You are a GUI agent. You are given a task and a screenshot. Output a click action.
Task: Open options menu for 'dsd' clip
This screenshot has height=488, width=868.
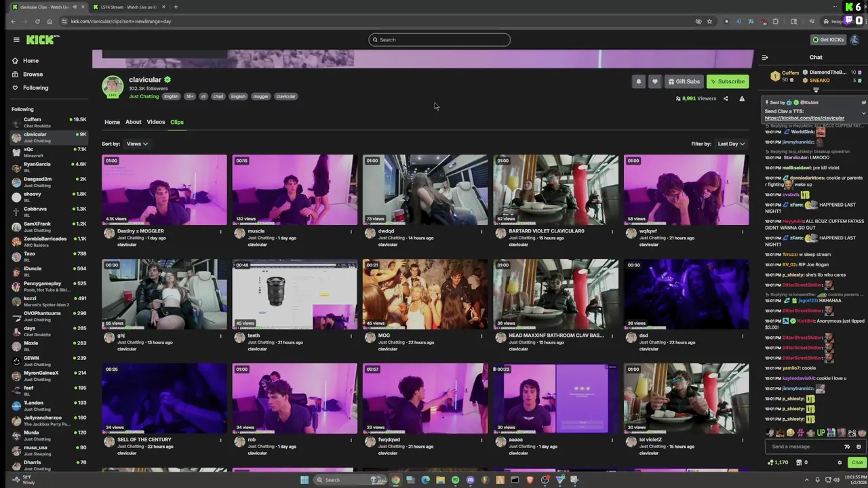[x=742, y=336]
